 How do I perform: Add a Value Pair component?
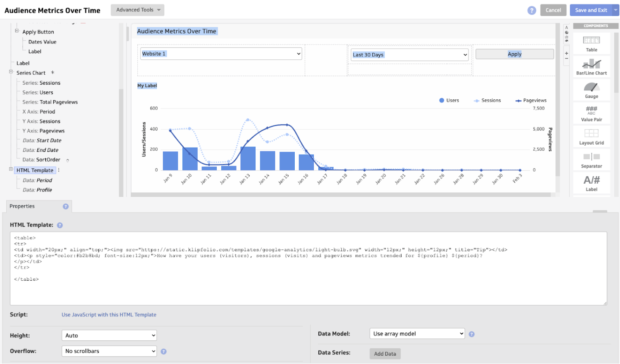tap(591, 113)
